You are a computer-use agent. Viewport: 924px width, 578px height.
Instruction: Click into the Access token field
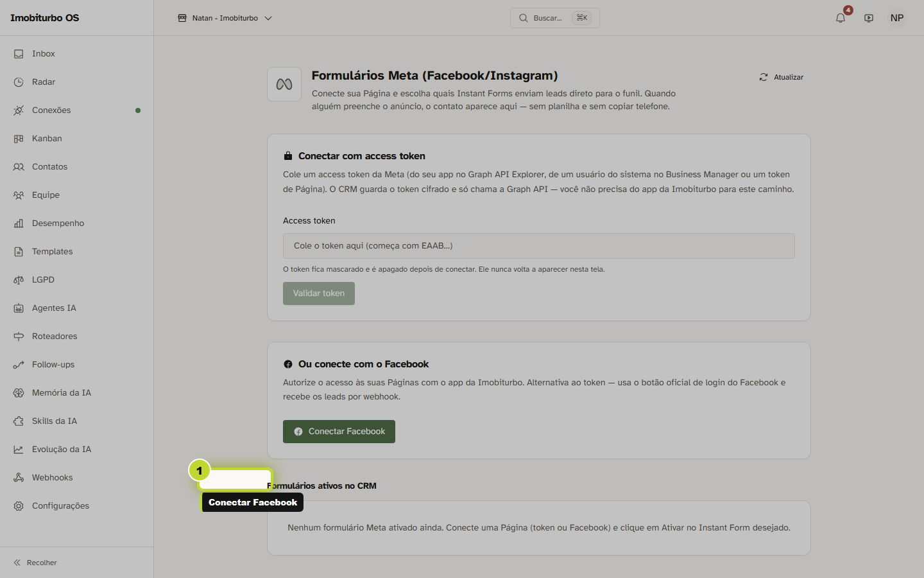[539, 246]
